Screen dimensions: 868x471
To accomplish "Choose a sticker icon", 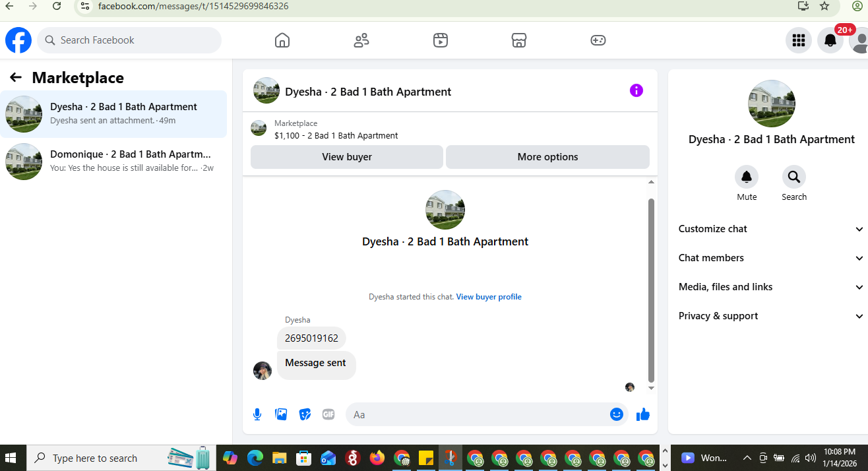I will (x=305, y=414).
